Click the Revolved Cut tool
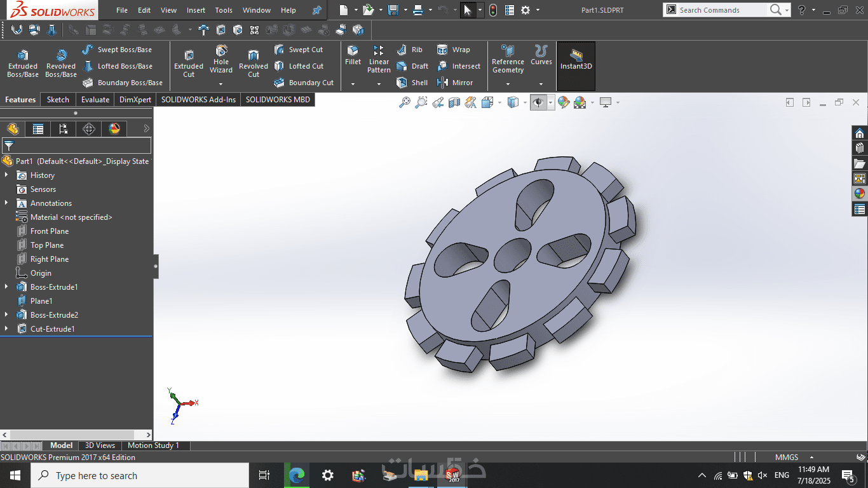Screen dimensions: 868x488 (x=254, y=64)
